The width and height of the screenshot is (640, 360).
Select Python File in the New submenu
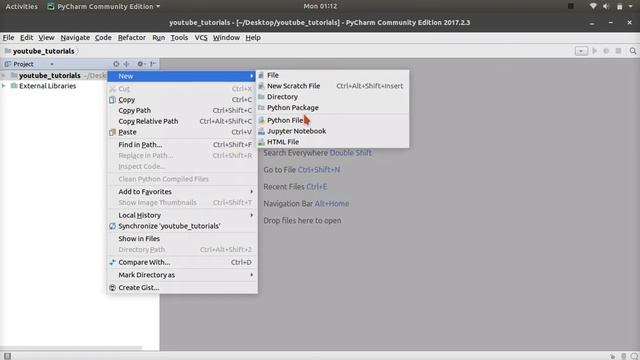click(x=332, y=120)
